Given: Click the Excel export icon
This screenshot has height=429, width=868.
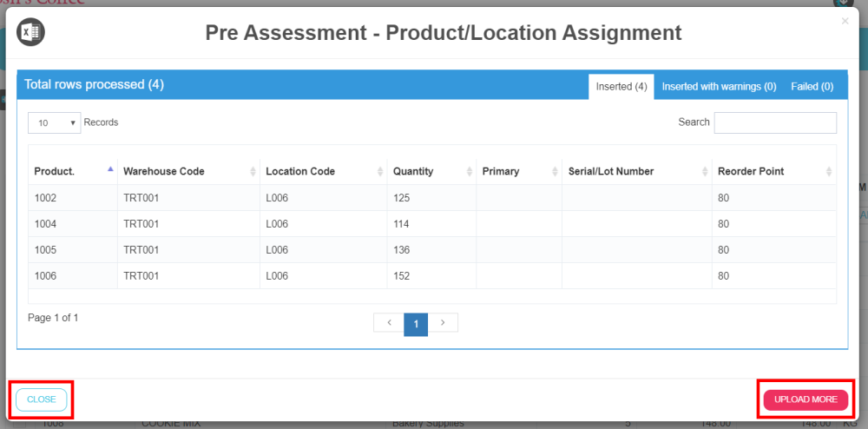Looking at the screenshot, I should (32, 32).
